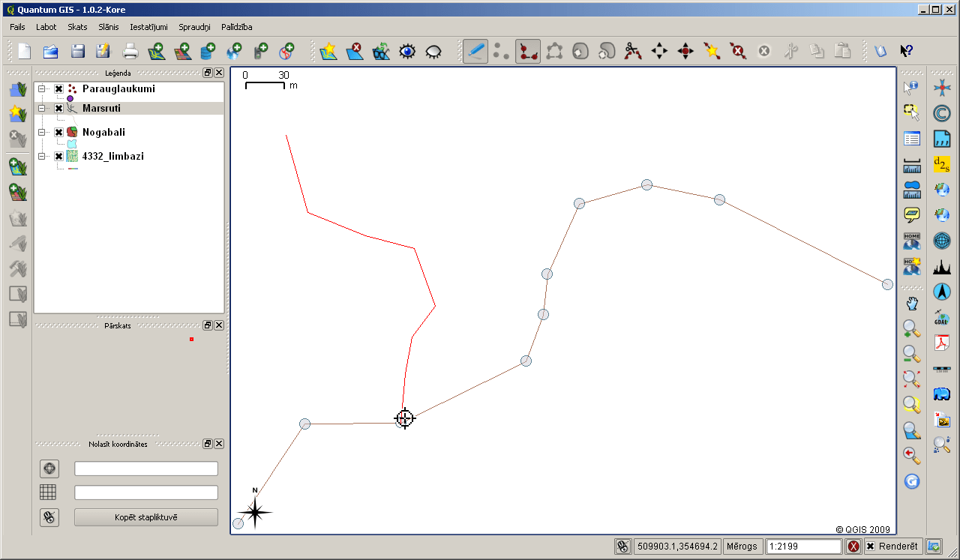Collapse the Nogabali layer tree node
Viewport: 960px width, 560px height.
42,132
